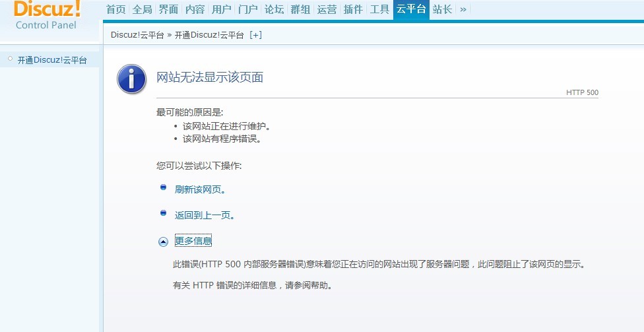The width and height of the screenshot is (644, 332).
Task: Open the 论坛 menu tab
Action: click(x=274, y=9)
